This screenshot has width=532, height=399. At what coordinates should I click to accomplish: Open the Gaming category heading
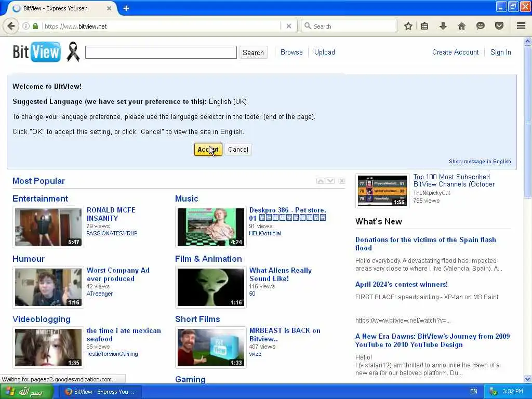190,379
